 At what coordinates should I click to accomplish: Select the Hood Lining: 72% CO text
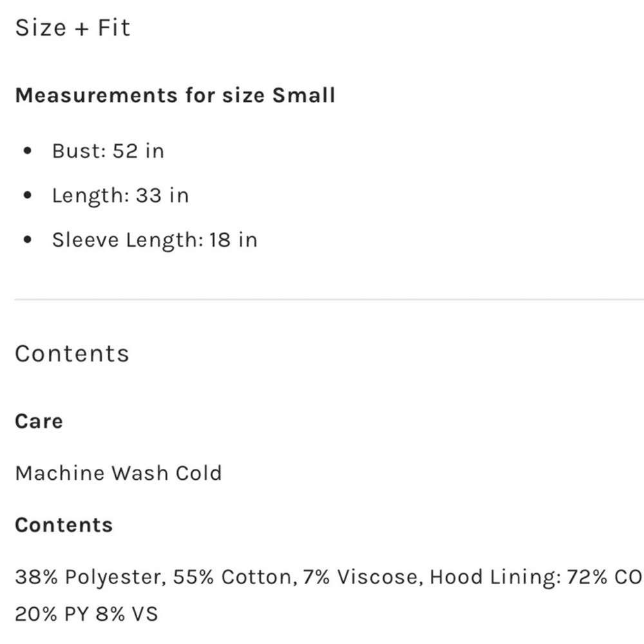click(x=536, y=577)
